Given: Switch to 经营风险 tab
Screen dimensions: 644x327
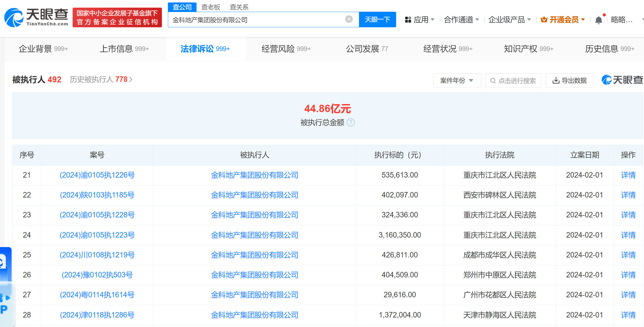Looking at the screenshot, I should [286, 49].
